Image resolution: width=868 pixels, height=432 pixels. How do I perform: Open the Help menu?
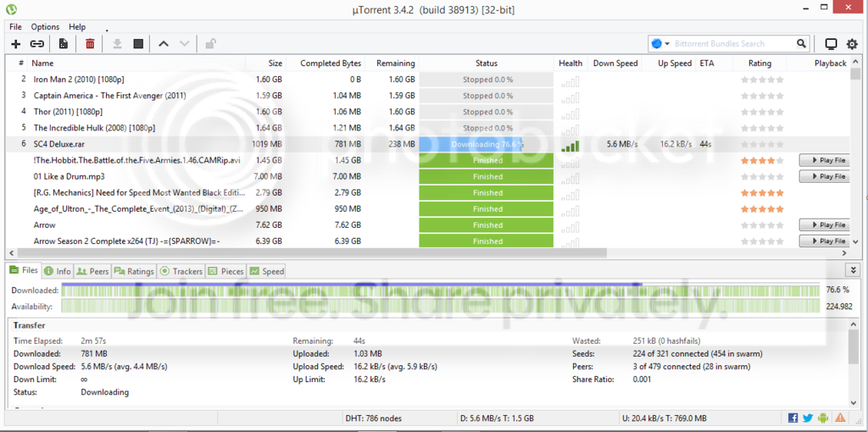(x=77, y=26)
